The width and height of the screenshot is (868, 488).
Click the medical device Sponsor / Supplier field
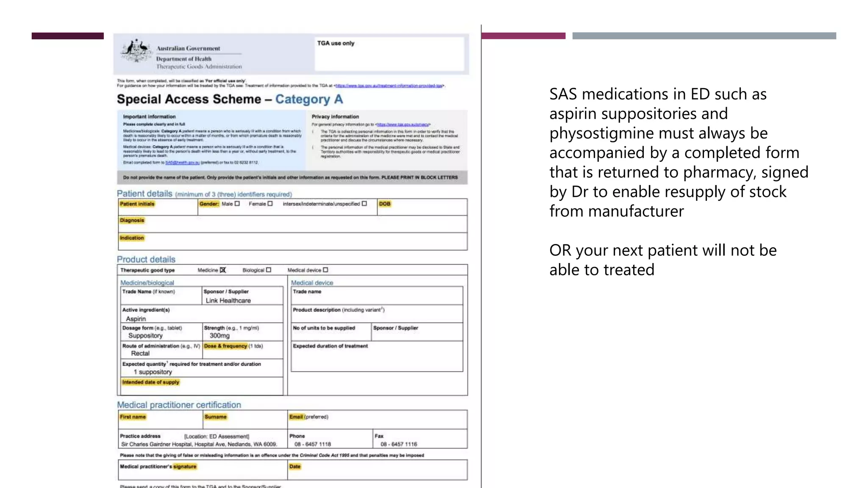(x=417, y=332)
